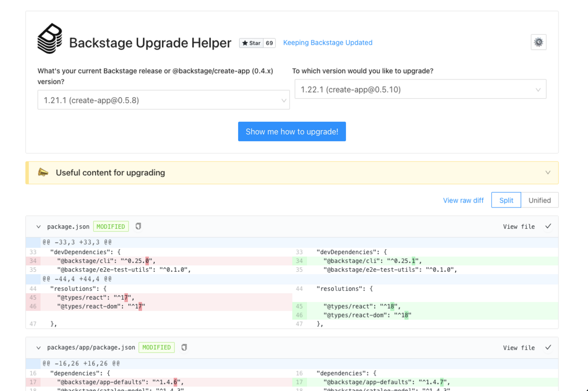Image resolution: width=588 pixels, height=391 pixels.
Task: Click the Show me how to upgrade button
Action: click(292, 131)
